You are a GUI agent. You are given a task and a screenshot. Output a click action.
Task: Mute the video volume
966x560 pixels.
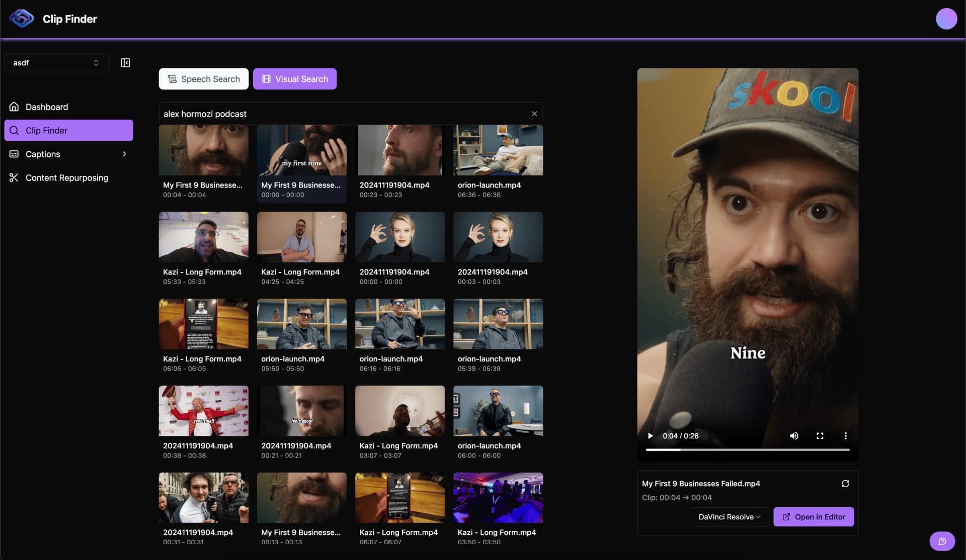click(794, 436)
